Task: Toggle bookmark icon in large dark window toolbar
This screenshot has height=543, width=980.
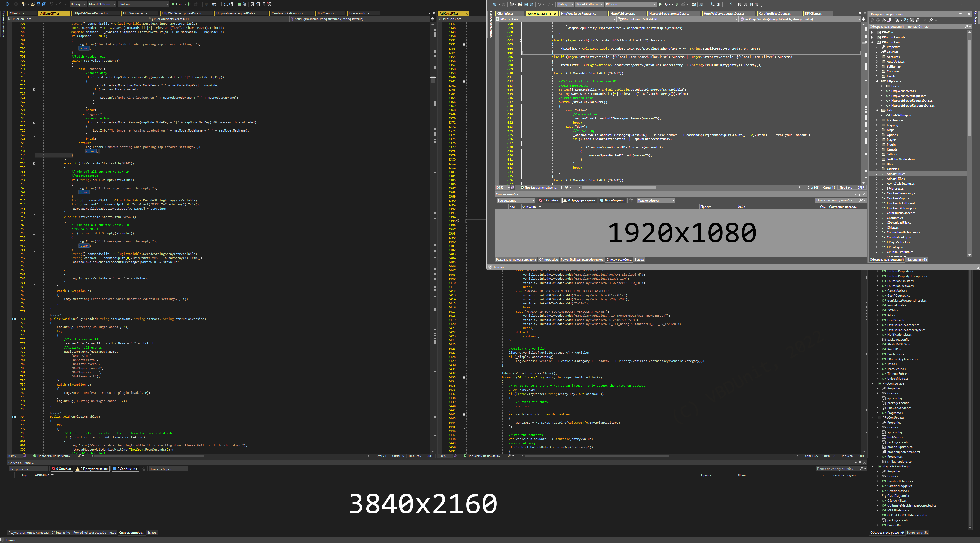Action: point(252,4)
